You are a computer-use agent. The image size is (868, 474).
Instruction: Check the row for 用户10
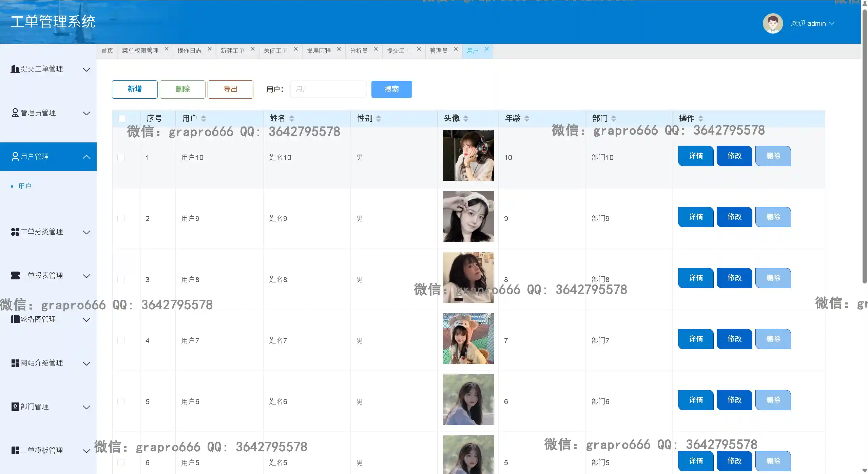click(121, 157)
